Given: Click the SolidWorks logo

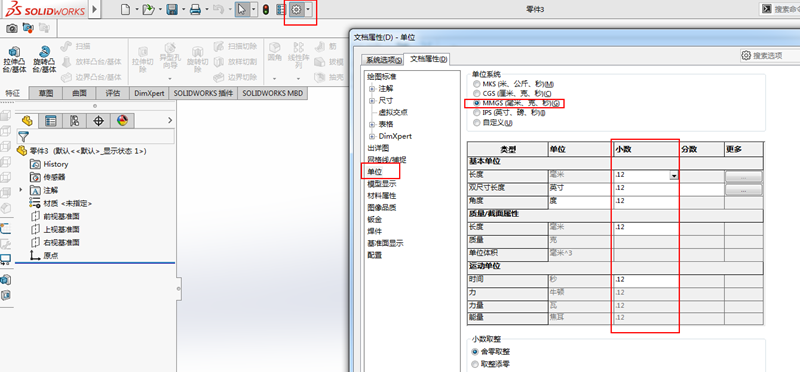Looking at the screenshot, I should coord(44,9).
